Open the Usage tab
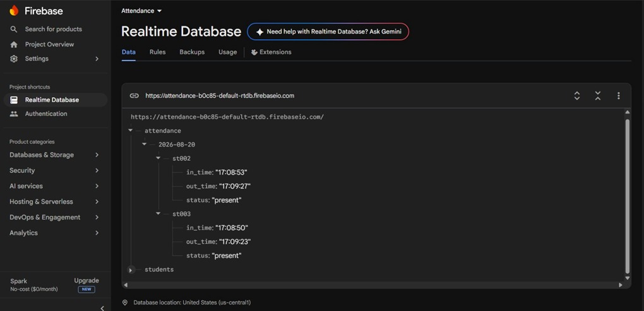This screenshot has width=644, height=311. [227, 52]
